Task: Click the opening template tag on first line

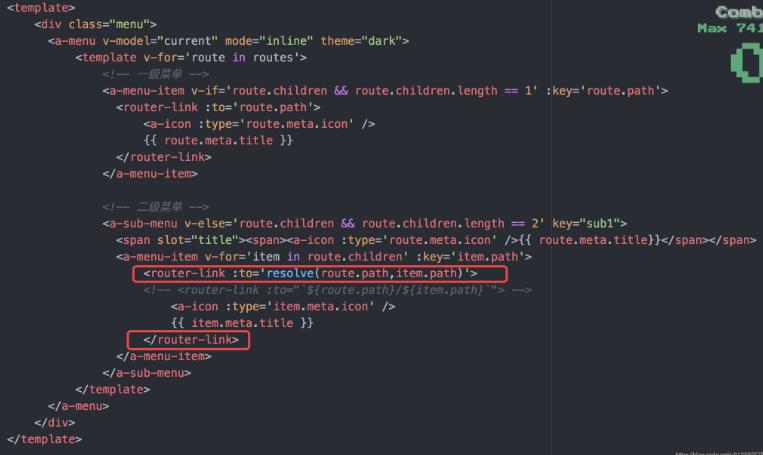Action: [41, 8]
